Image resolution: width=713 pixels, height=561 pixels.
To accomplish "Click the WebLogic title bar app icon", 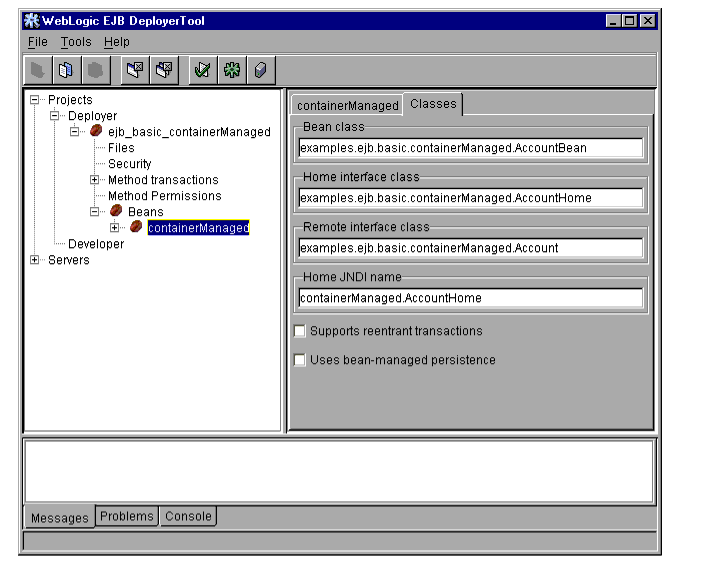I will tap(31, 20).
